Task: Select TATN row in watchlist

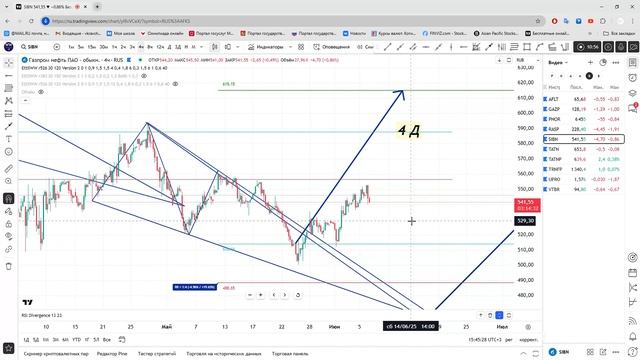Action: coord(584,149)
